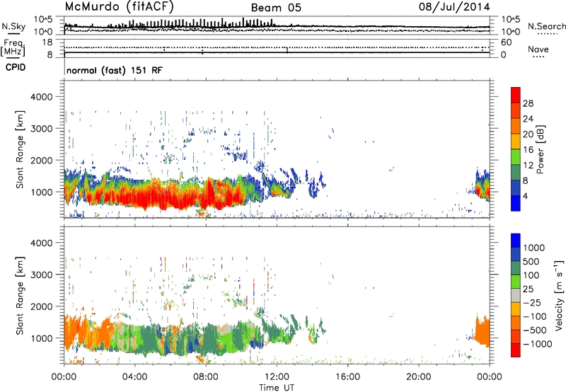Click the "Nave" legend label
The height and width of the screenshot is (392, 566).
point(538,49)
